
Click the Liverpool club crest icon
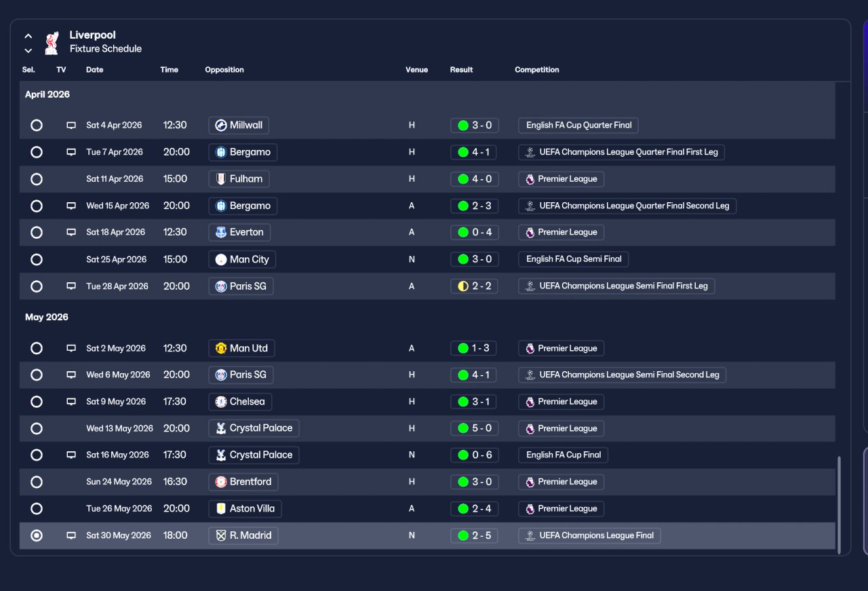[x=52, y=43]
